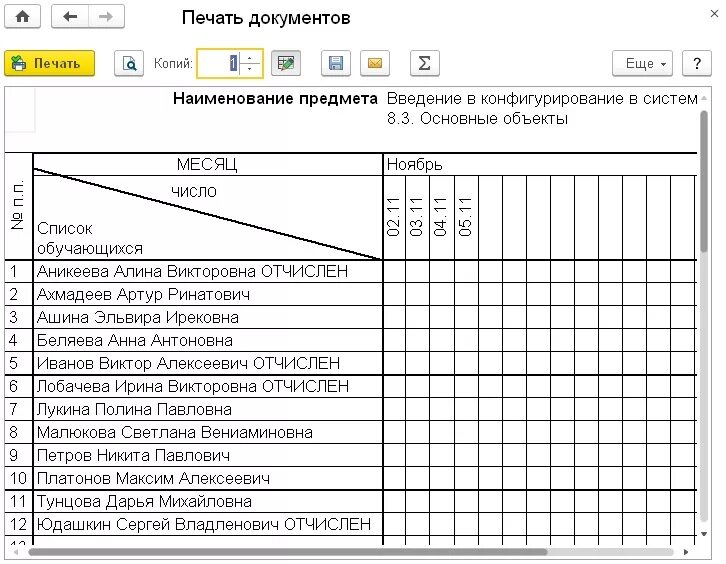Toggle document editing mode icon
726x564 pixels.
[x=286, y=63]
